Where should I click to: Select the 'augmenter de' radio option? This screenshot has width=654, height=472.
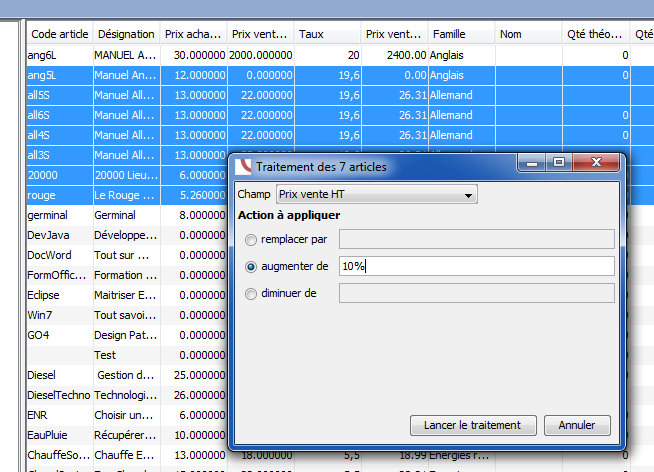[x=252, y=266]
